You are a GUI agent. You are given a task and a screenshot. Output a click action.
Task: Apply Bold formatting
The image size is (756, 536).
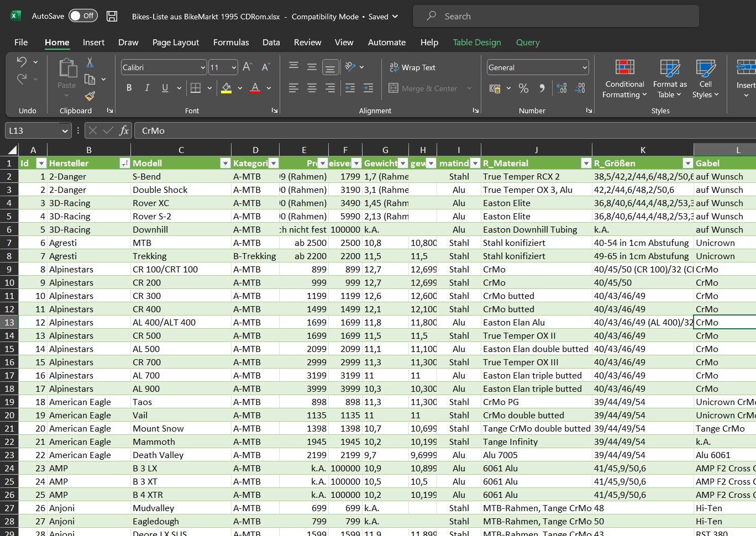click(129, 88)
